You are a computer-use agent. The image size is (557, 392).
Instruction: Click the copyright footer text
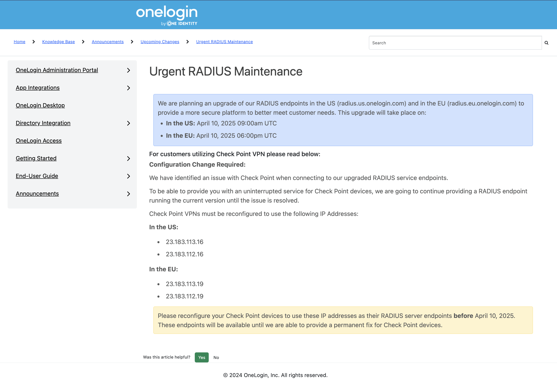pos(275,375)
